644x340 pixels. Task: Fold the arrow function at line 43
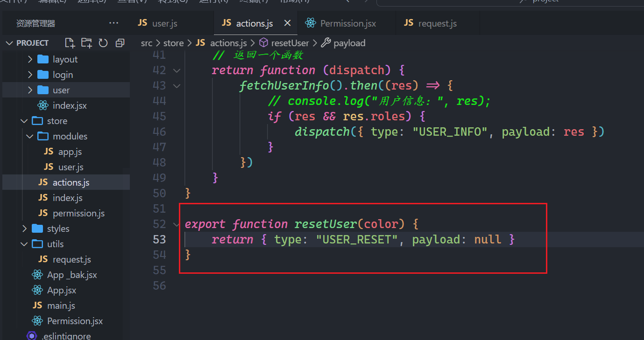(x=177, y=85)
